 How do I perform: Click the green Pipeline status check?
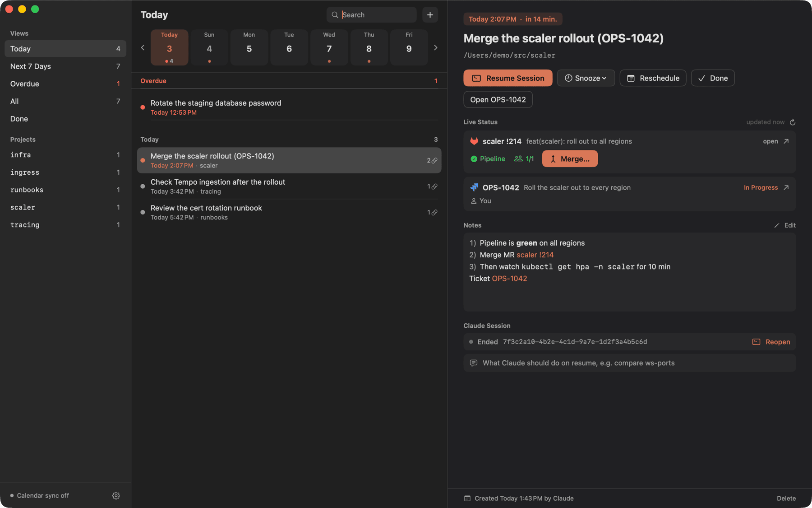pyautogui.click(x=488, y=159)
